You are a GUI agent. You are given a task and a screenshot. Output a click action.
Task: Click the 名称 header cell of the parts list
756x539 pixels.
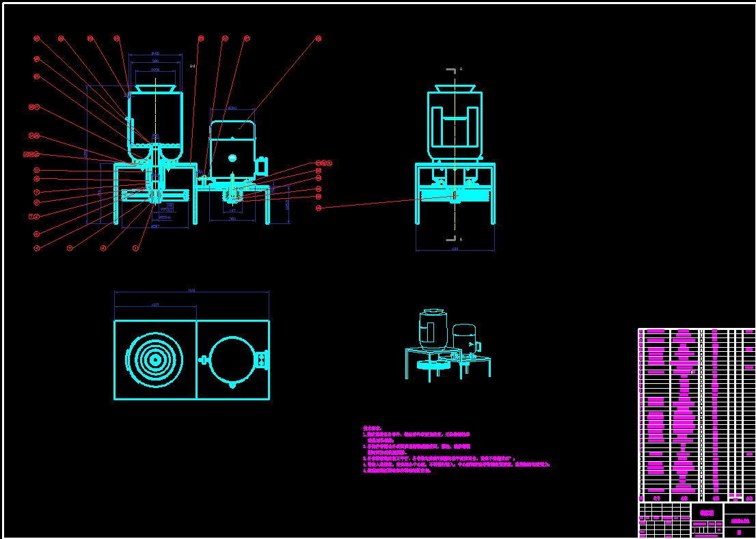tap(685, 498)
